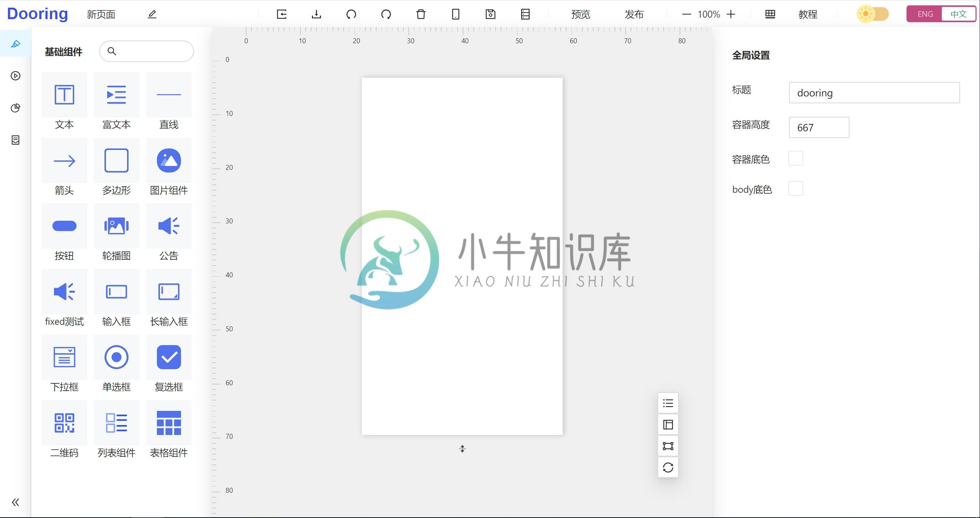Zoom in with the plus button

(x=731, y=14)
